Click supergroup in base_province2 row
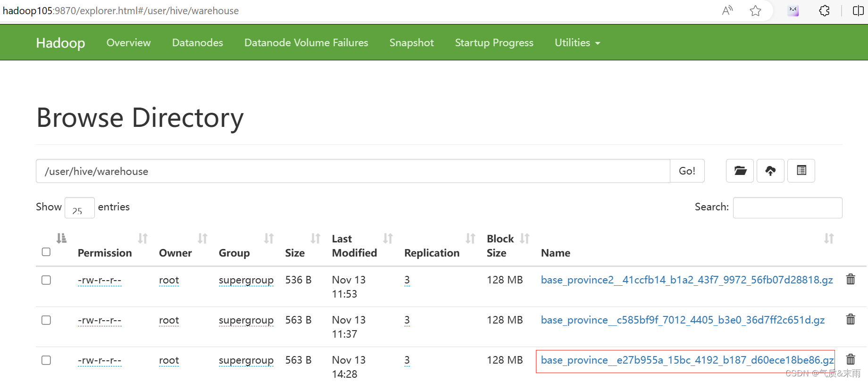This screenshot has height=382, width=868. [x=246, y=280]
